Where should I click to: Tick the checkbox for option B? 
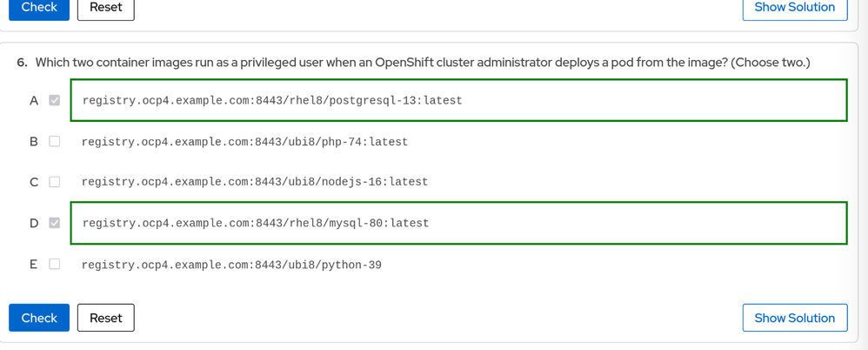click(x=55, y=141)
